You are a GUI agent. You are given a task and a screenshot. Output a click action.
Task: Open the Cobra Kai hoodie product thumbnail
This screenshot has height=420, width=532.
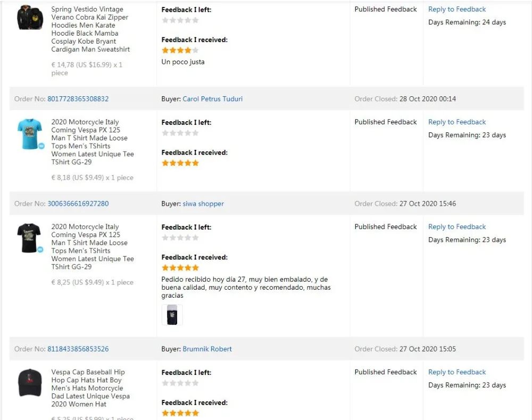[x=30, y=18]
